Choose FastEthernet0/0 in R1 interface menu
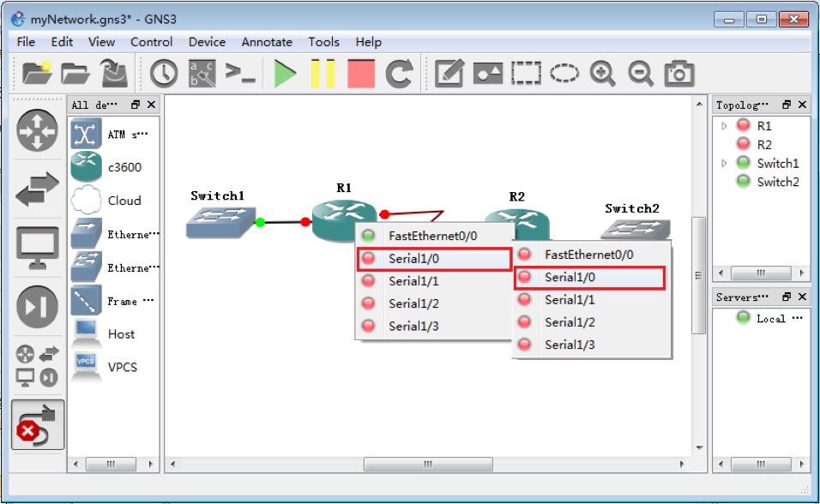 pos(433,236)
